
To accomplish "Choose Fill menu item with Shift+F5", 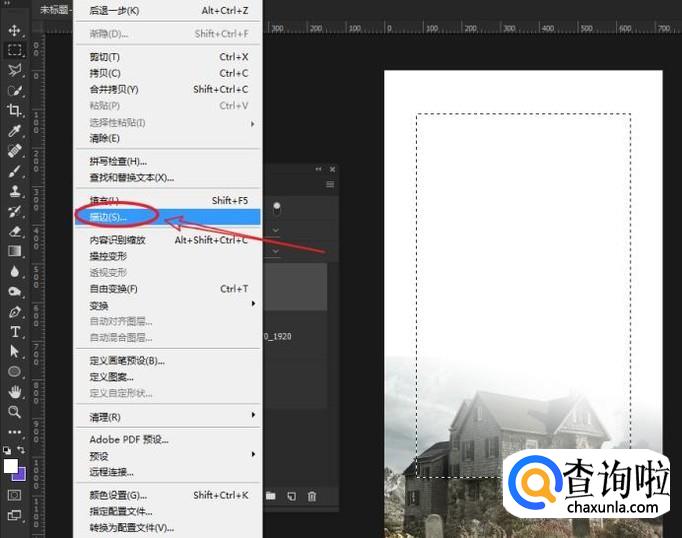I will [x=168, y=200].
